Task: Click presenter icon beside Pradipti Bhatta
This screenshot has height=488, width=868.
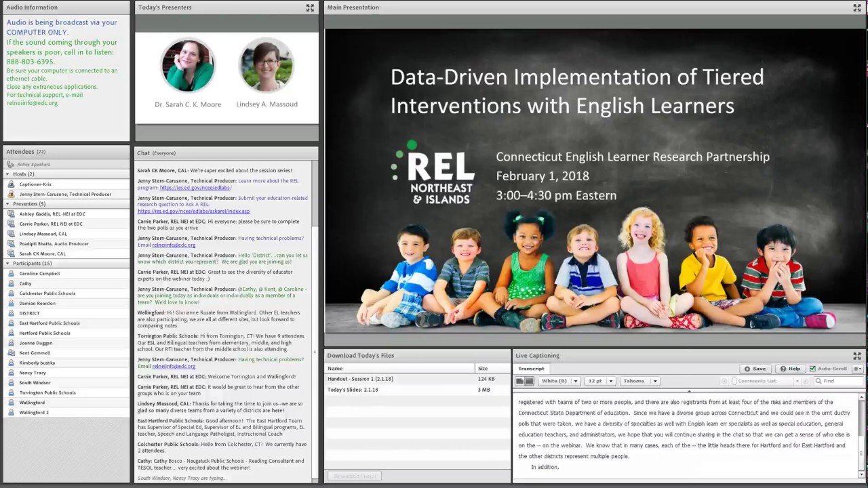Action: click(x=12, y=244)
